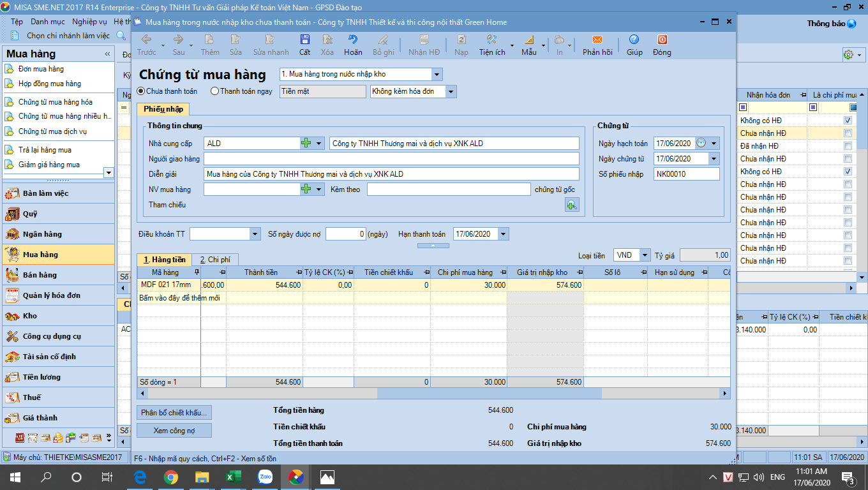Click the Người giao hàng input field
The width and height of the screenshot is (868, 490).
click(391, 159)
